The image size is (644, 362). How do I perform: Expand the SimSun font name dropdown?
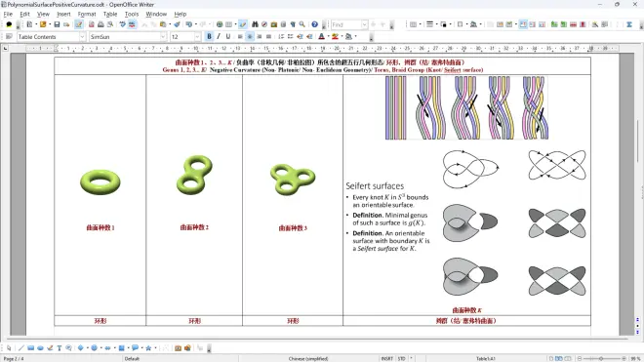tap(163, 36)
